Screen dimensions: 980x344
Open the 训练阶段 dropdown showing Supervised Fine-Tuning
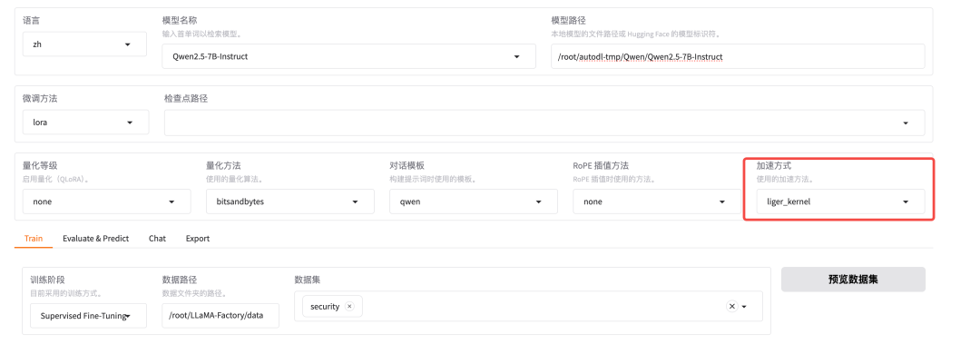click(x=88, y=316)
